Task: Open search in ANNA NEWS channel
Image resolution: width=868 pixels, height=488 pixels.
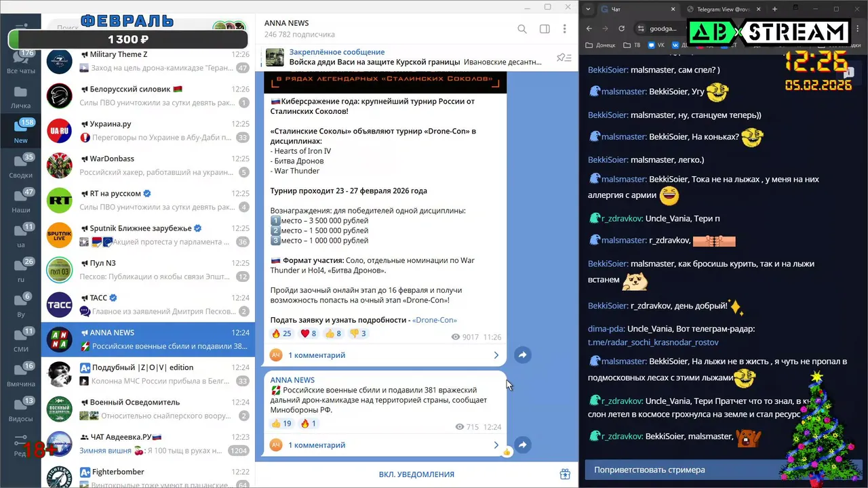Action: pyautogui.click(x=522, y=29)
